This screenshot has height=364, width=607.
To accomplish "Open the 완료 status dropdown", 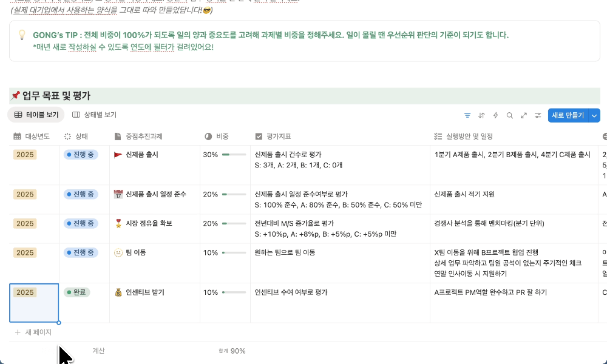I will point(77,292).
